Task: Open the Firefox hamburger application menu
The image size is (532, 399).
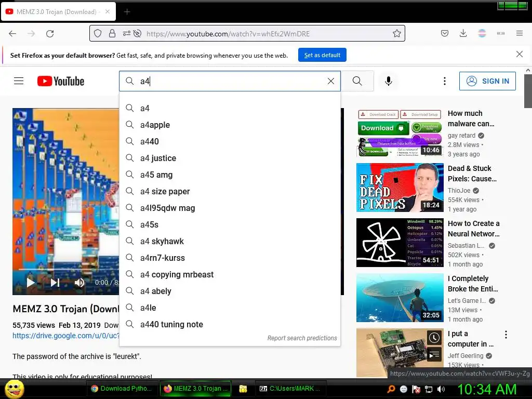Action: pyautogui.click(x=520, y=33)
